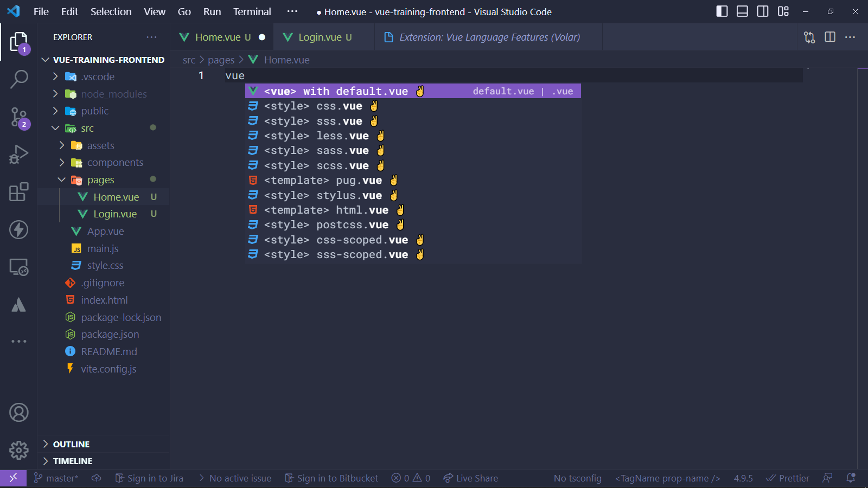The image size is (868, 488).
Task: Open the errors and warnings counter
Action: (411, 478)
